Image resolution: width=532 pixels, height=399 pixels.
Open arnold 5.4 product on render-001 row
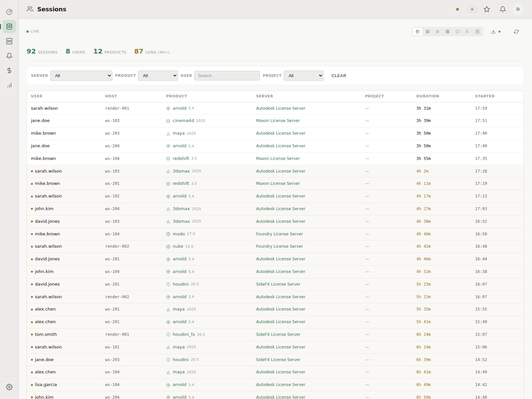click(x=180, y=108)
